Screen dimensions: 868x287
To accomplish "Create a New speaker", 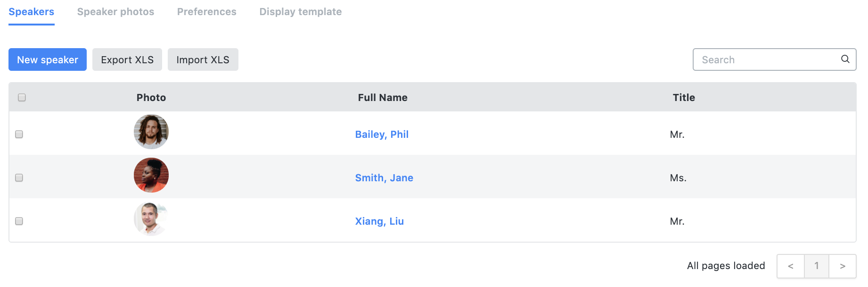I will (x=48, y=59).
